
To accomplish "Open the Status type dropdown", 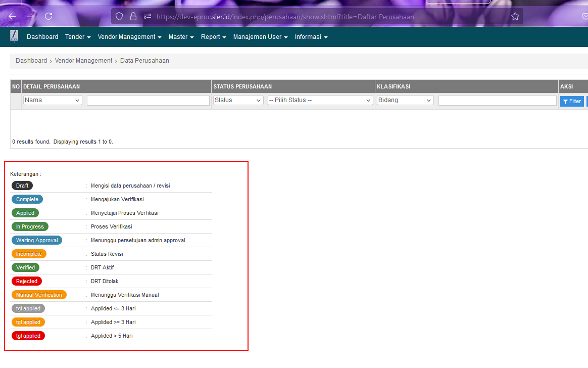I will click(238, 100).
